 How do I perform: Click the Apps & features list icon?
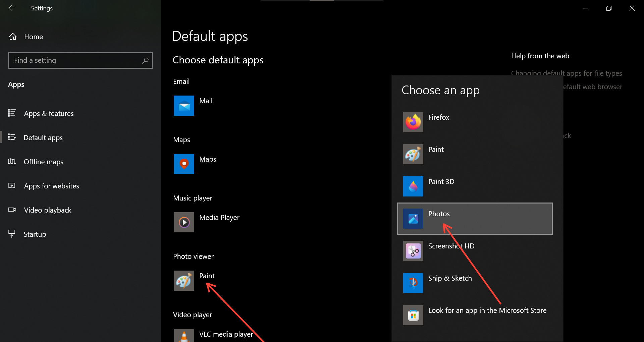tap(12, 113)
